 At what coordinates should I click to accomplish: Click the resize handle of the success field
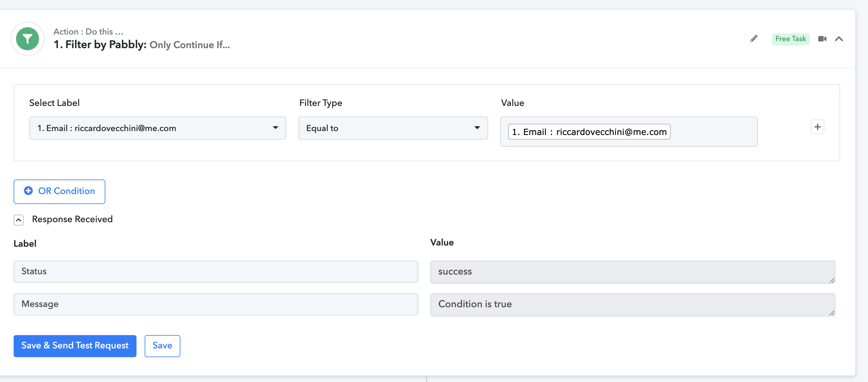(x=832, y=280)
